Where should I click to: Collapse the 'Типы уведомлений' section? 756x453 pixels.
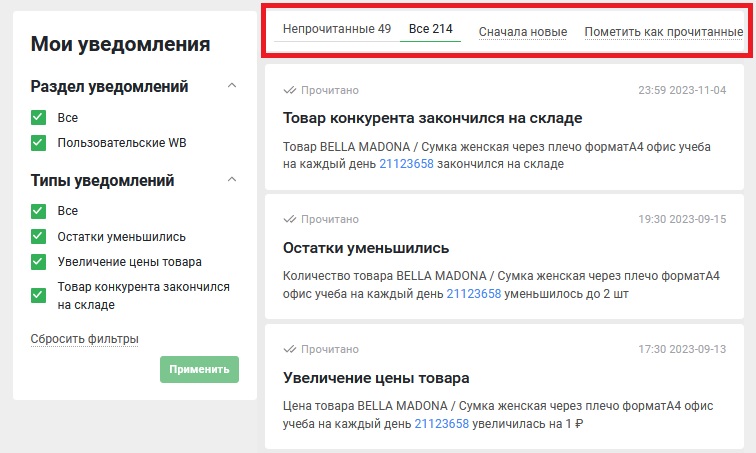(x=232, y=180)
